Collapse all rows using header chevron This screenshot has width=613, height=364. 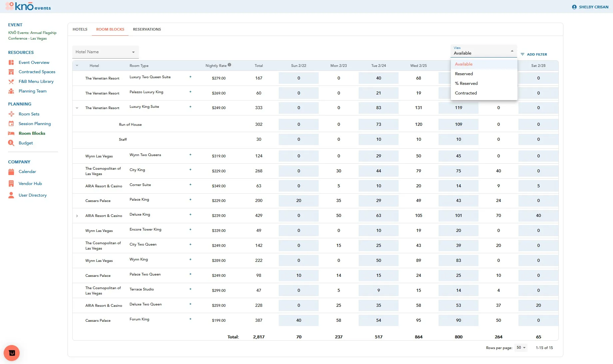pos(77,66)
